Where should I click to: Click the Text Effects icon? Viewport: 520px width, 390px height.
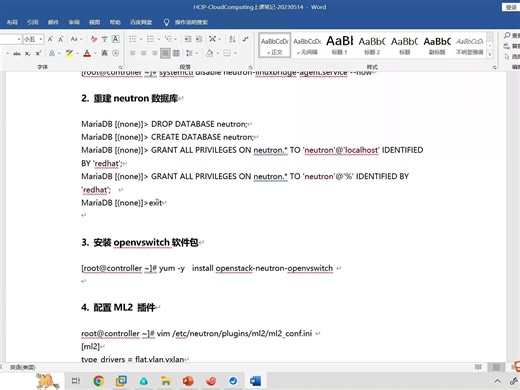point(52,53)
